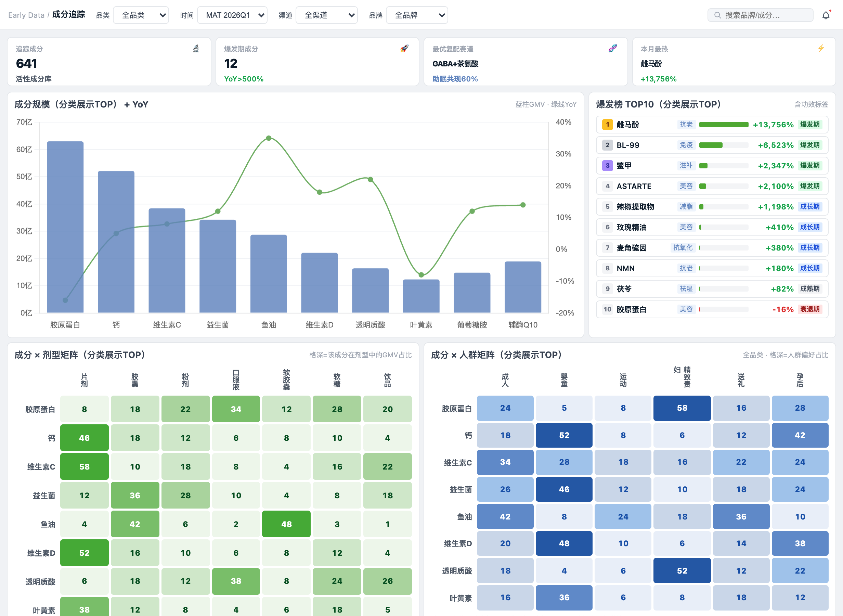Click the search magnifier icon

point(717,15)
